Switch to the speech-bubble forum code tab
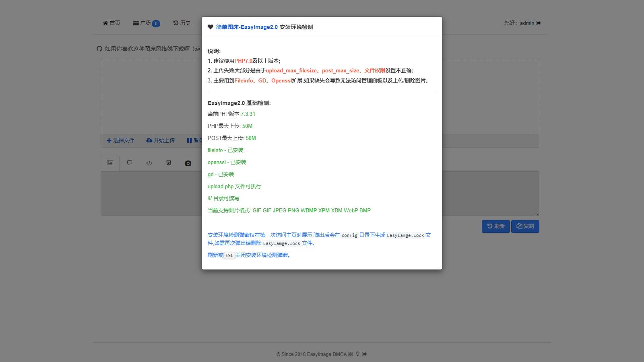 tap(130, 163)
